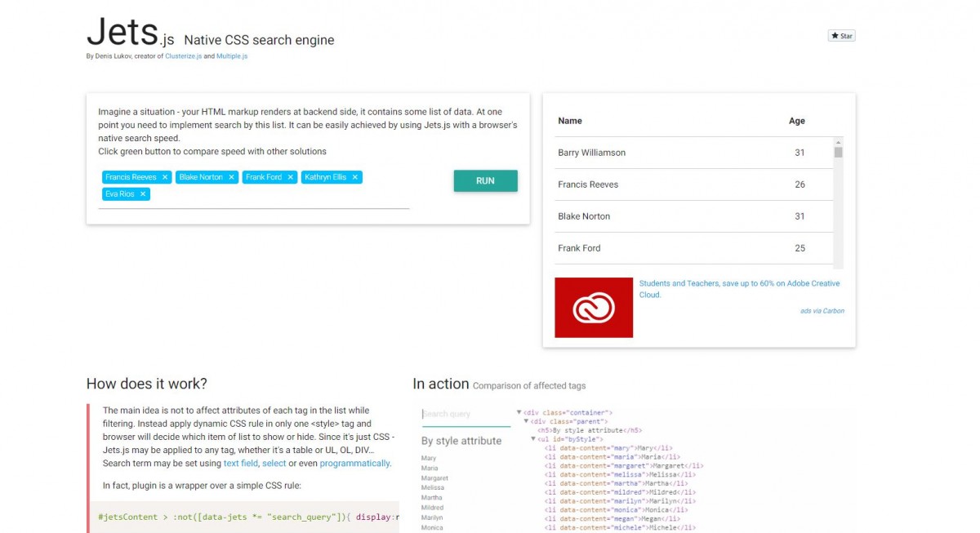Click the Kathryn Ellis chip label
Viewport: 980px width, 533px height.
click(x=326, y=177)
